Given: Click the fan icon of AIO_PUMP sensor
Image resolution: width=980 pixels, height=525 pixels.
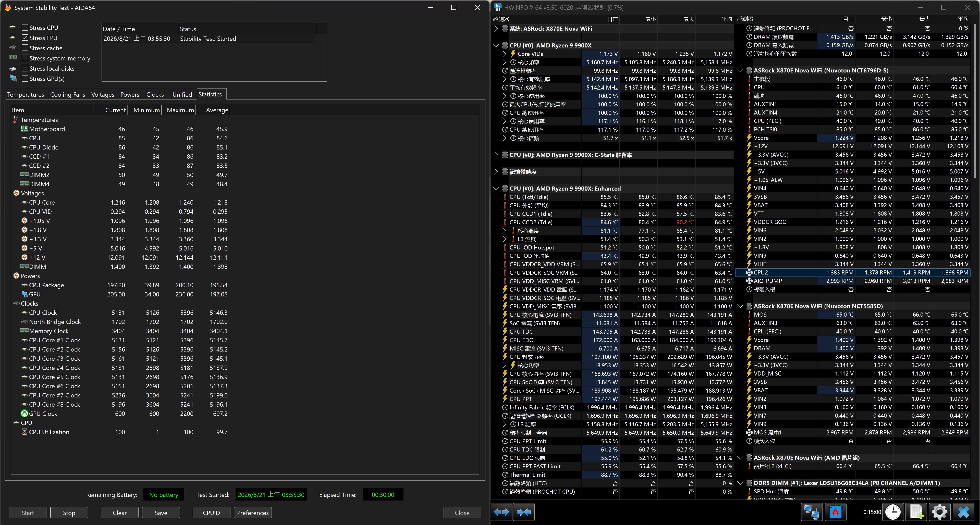Looking at the screenshot, I should tap(749, 281).
